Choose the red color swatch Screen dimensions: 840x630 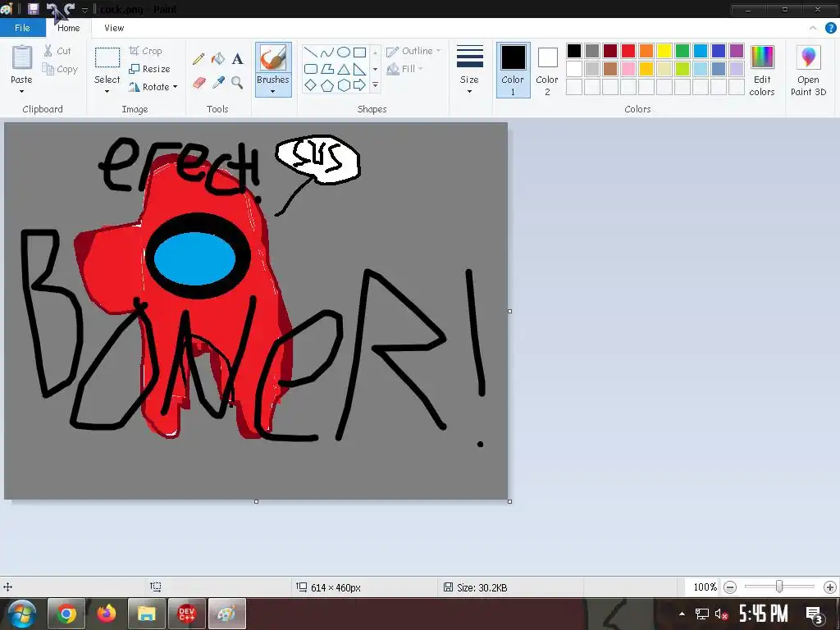(628, 51)
